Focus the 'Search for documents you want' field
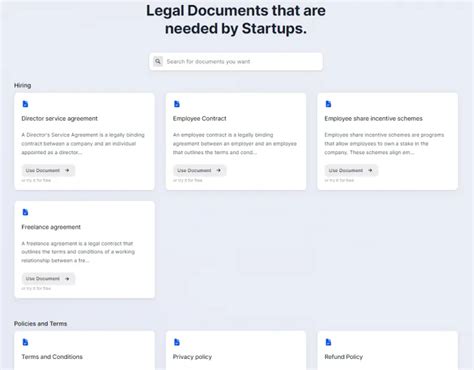Image resolution: width=474 pixels, height=370 pixels. point(236,61)
